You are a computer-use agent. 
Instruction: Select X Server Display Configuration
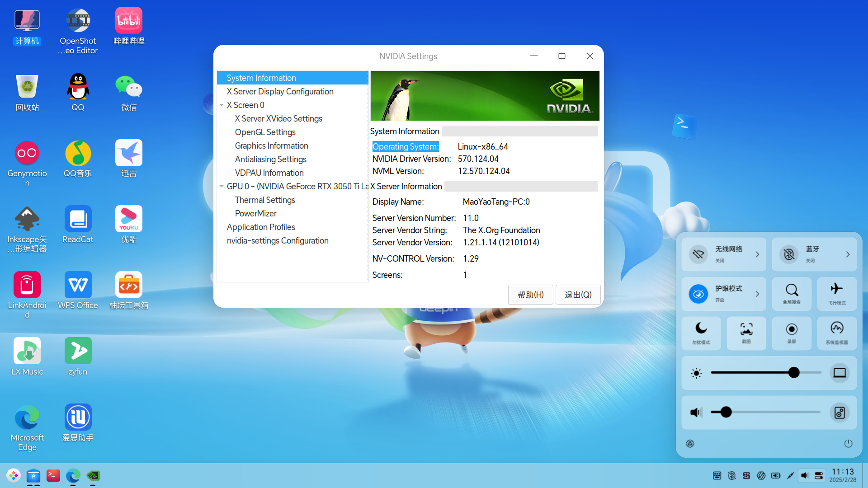coord(280,91)
